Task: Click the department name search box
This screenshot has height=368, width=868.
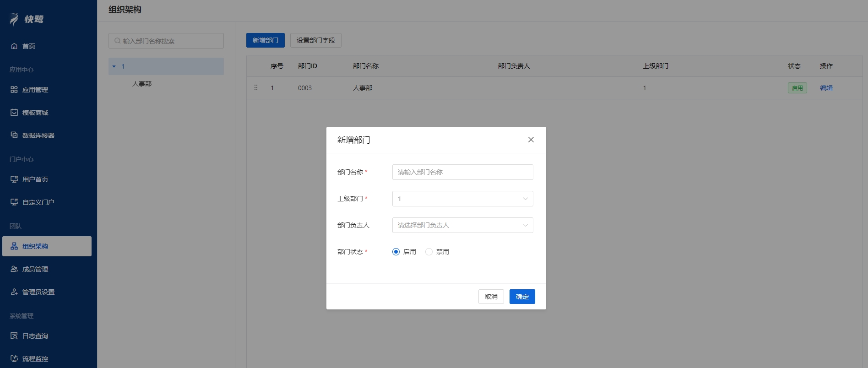Action: point(166,41)
